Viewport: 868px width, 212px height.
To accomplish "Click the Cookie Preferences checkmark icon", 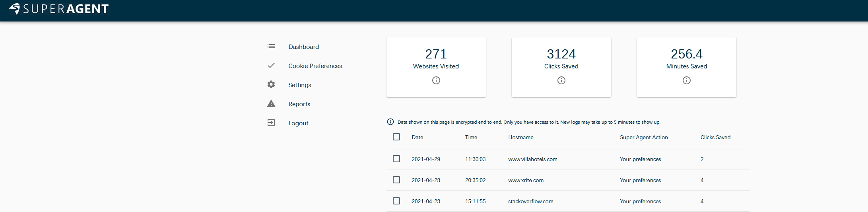I will click(271, 66).
